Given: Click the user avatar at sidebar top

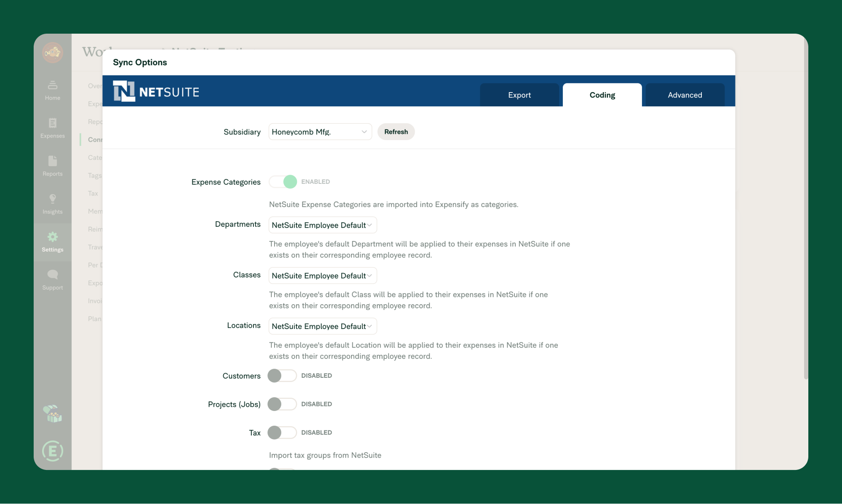Looking at the screenshot, I should pos(53,53).
